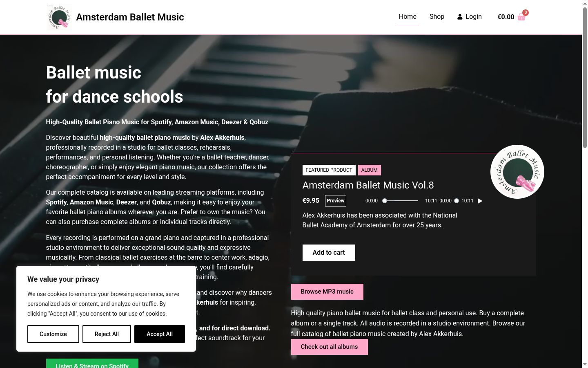Click the scrollbar down arrow
The height and width of the screenshot is (368, 588).
[585, 364]
